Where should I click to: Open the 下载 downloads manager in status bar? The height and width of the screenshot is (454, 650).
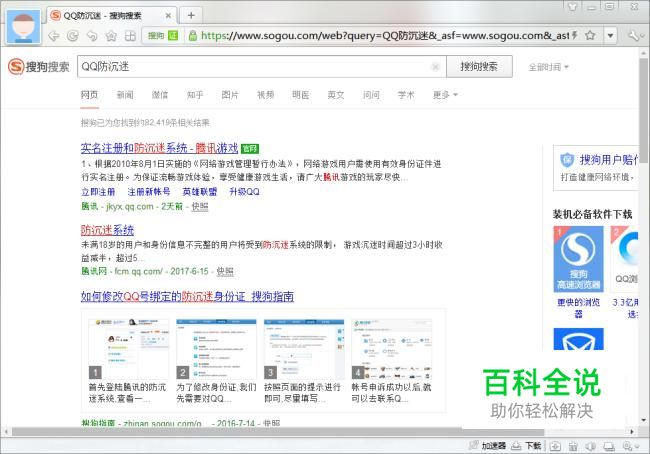point(526,446)
